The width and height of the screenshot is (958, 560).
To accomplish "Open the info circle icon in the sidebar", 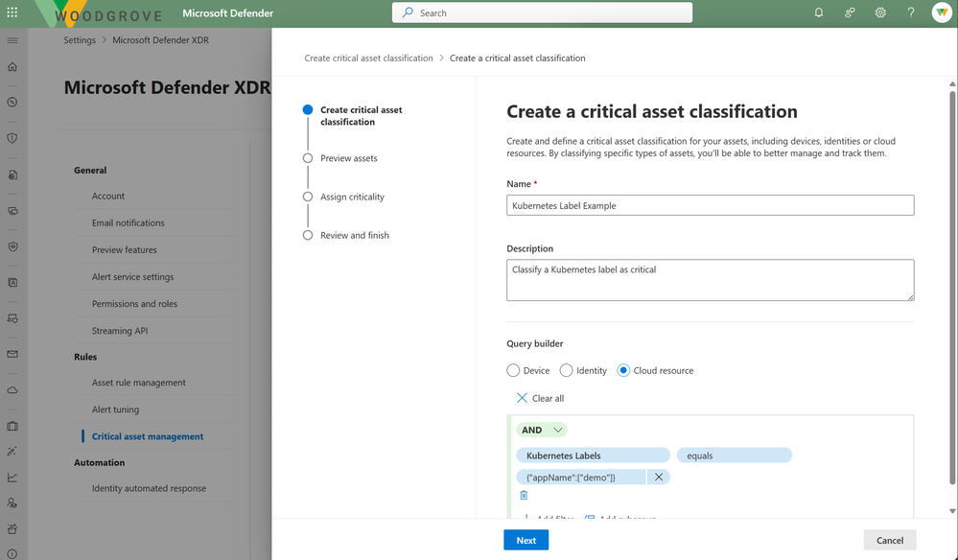I will point(12,554).
